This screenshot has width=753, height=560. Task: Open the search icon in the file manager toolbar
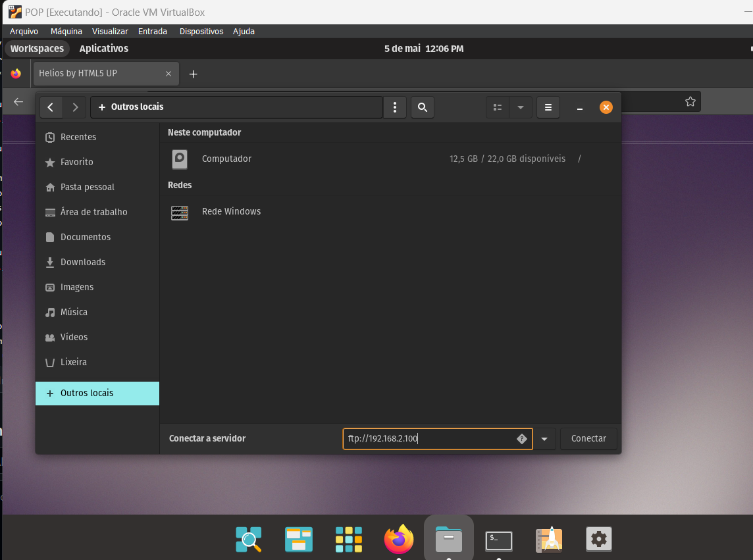point(422,107)
